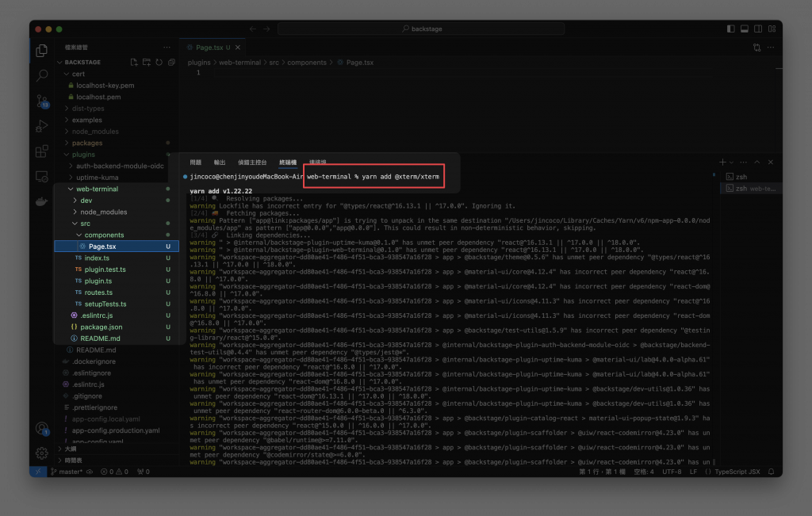Click master* branch in status bar
The width and height of the screenshot is (812, 516).
click(x=67, y=472)
